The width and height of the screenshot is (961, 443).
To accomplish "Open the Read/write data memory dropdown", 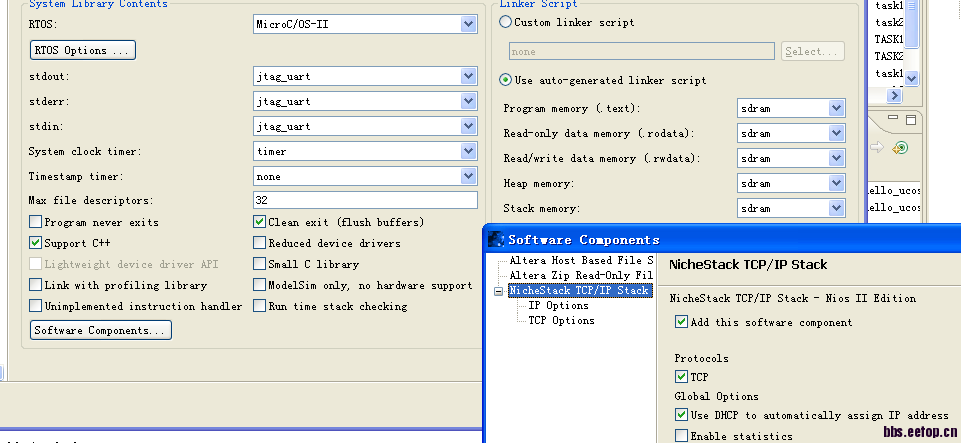I will coord(837,158).
